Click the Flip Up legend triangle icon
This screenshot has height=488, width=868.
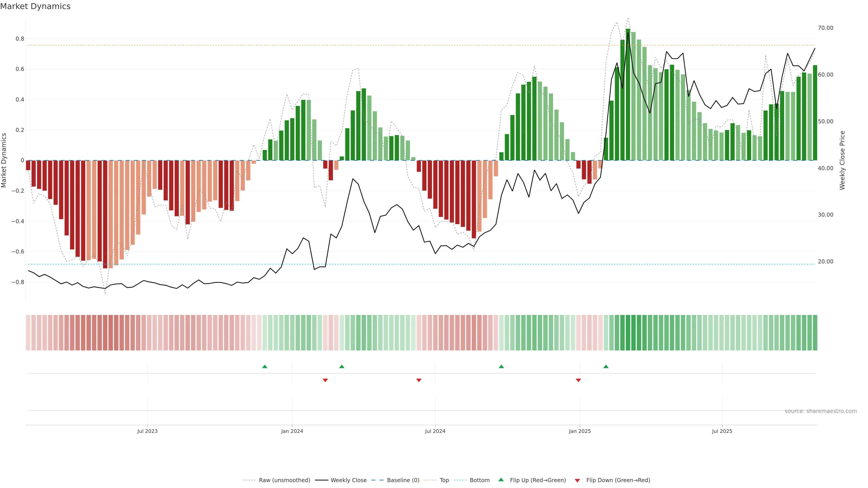point(501,480)
